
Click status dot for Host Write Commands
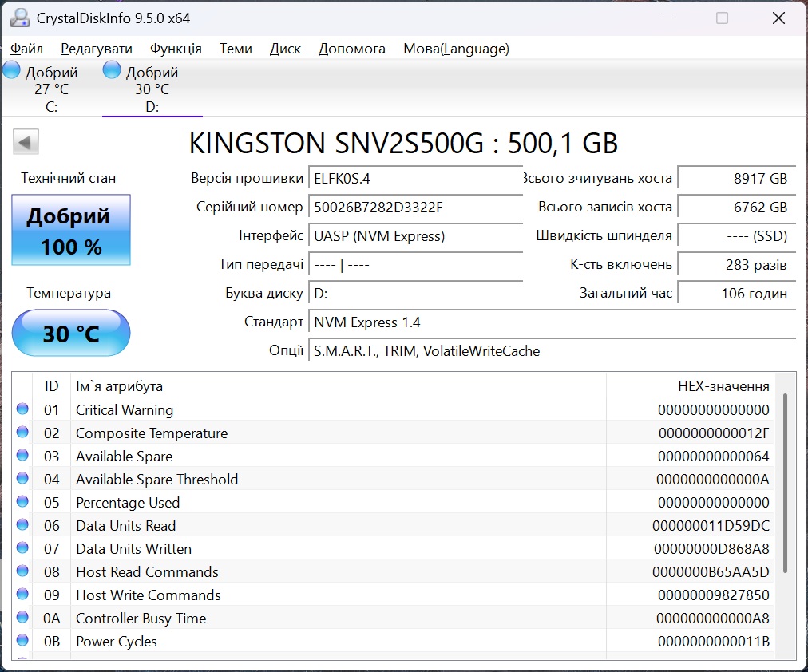22,595
